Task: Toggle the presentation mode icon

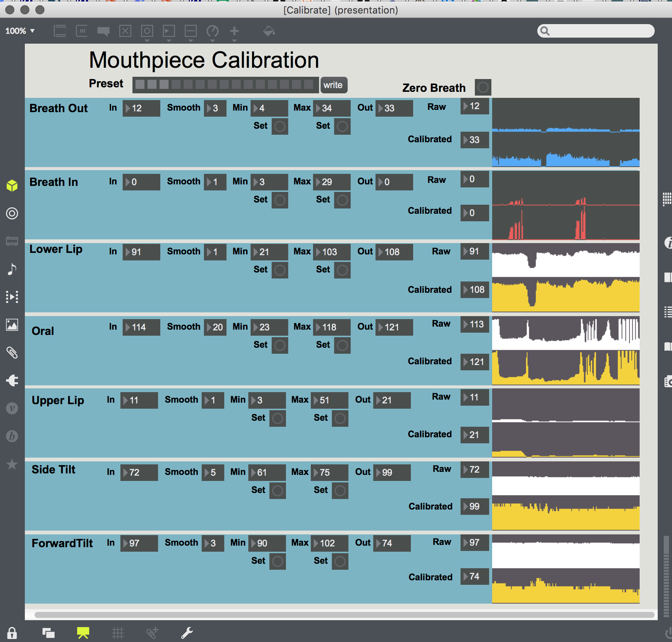Action: coord(83,633)
